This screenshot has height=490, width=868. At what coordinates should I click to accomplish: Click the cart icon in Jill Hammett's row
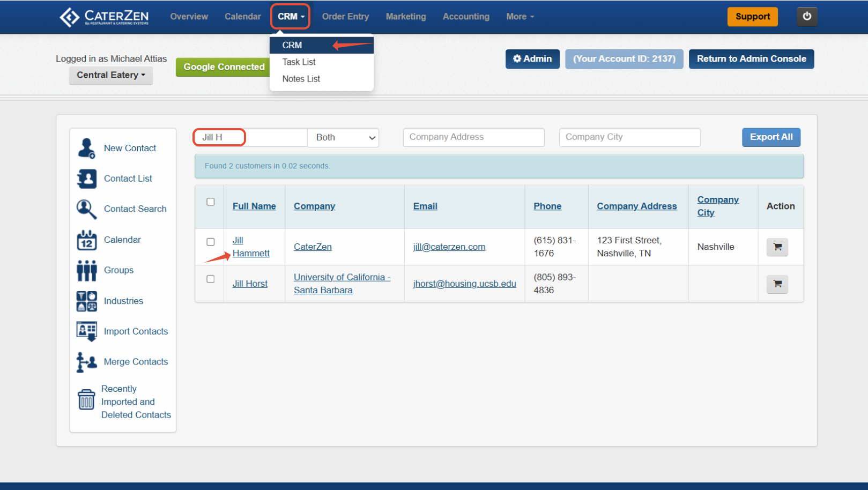[x=777, y=247]
